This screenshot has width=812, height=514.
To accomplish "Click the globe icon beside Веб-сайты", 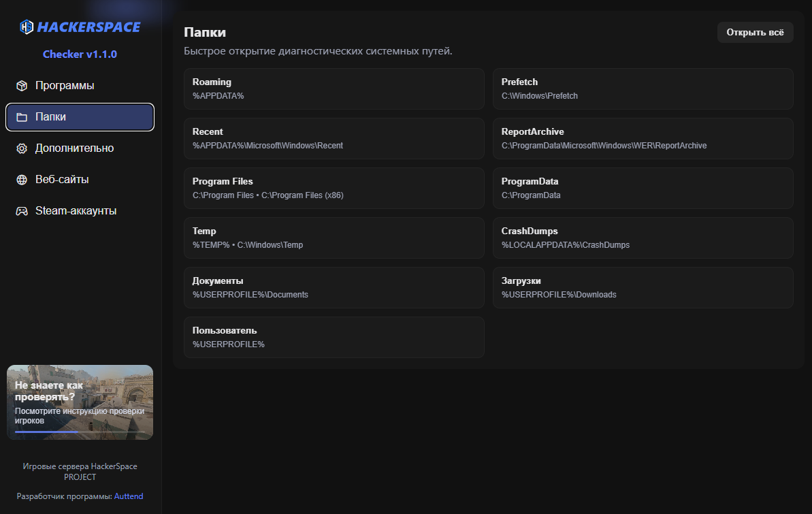I will click(22, 180).
